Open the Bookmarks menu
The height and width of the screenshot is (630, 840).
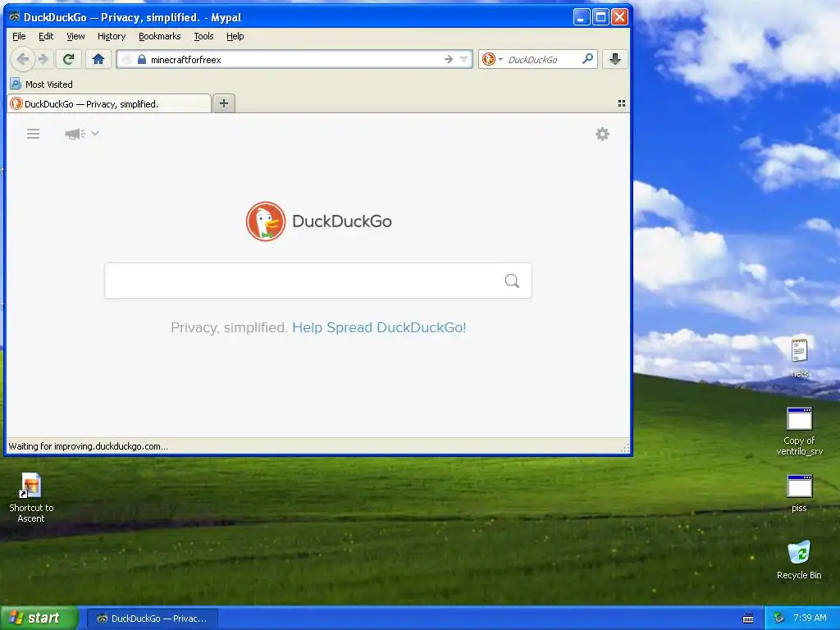(x=160, y=36)
